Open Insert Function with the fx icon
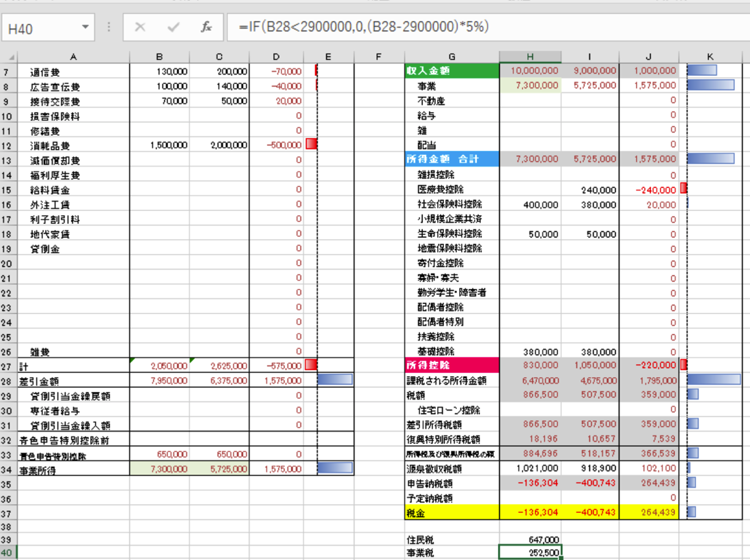The image size is (750, 560). [x=206, y=27]
